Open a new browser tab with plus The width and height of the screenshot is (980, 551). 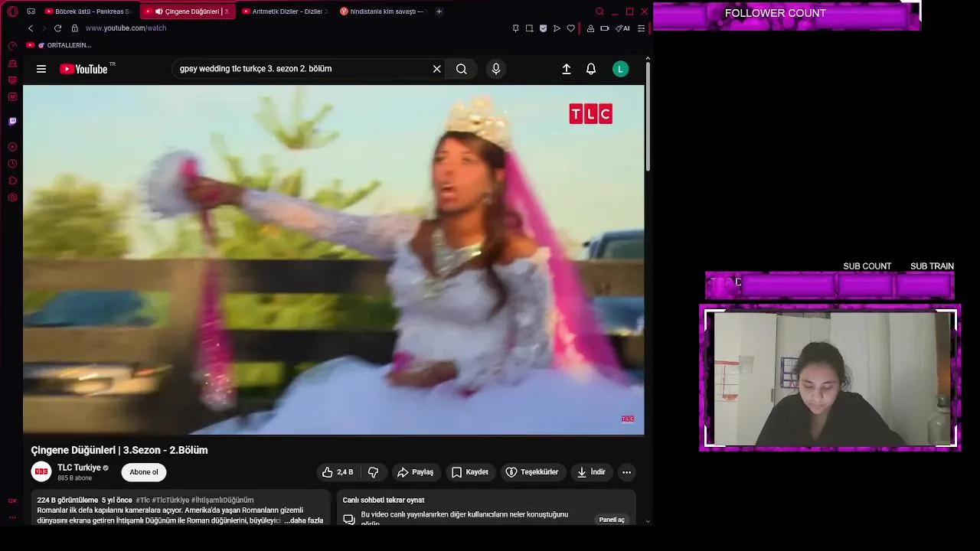click(439, 11)
